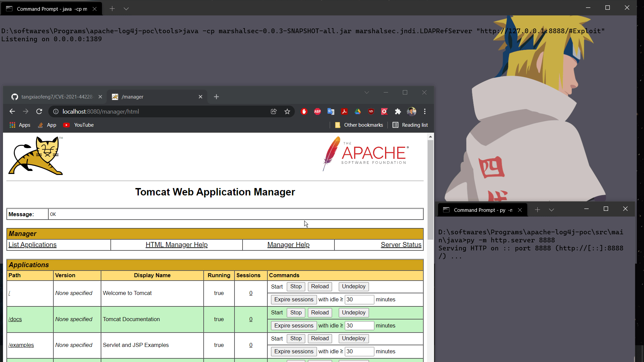Open the uBlock Origin extension
This screenshot has height=362, width=644.
click(x=371, y=111)
